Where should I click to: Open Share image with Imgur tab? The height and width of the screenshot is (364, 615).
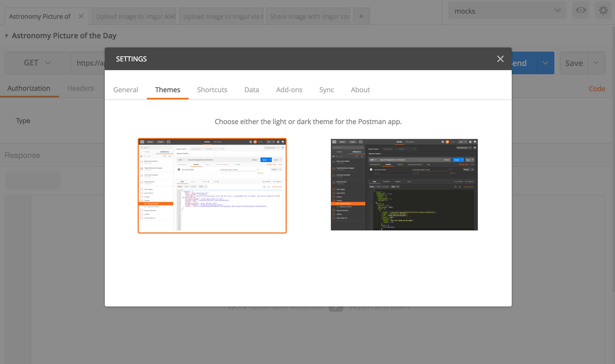point(308,16)
